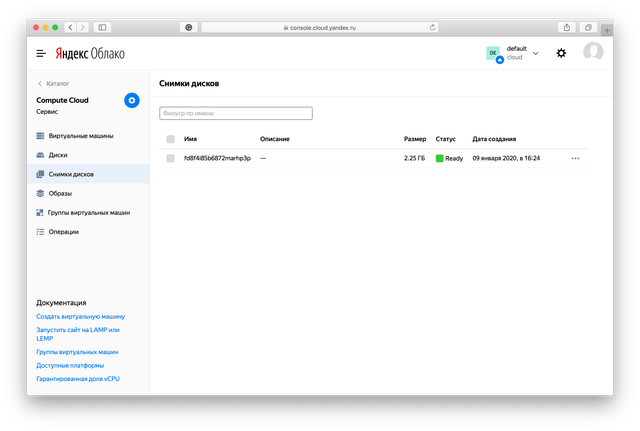The width and height of the screenshot is (640, 431).
Task: Open the settings gear icon
Action: tap(561, 53)
